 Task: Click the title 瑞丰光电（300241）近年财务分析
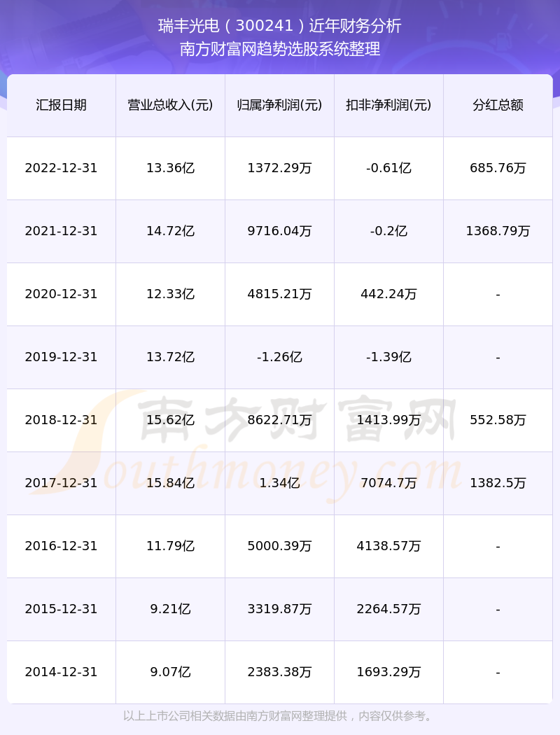coord(280,26)
